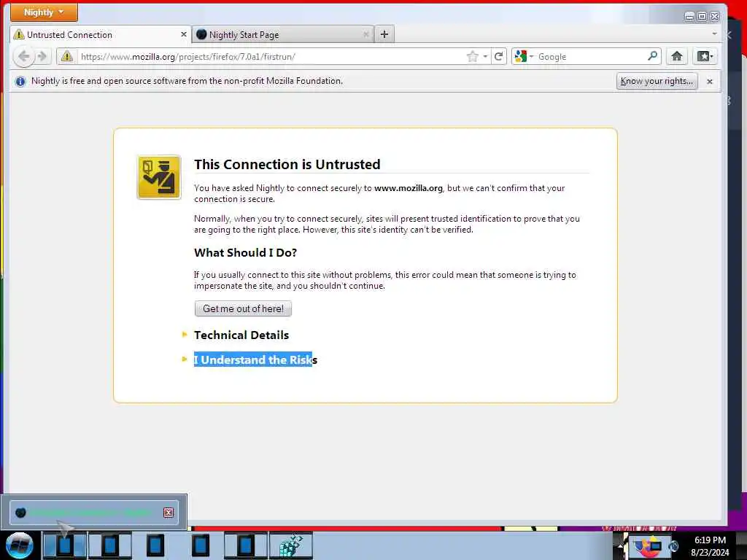Click the Forward navigation arrow
747x560 pixels.
42,56
